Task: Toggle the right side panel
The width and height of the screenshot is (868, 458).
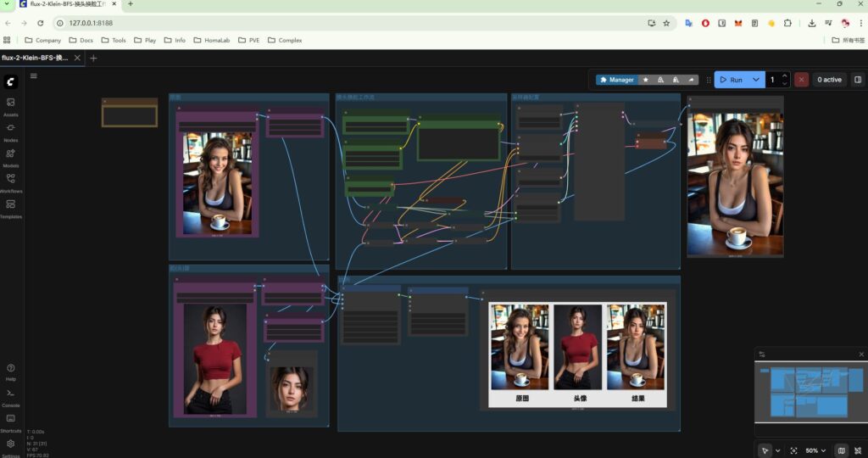Action: coord(858,80)
